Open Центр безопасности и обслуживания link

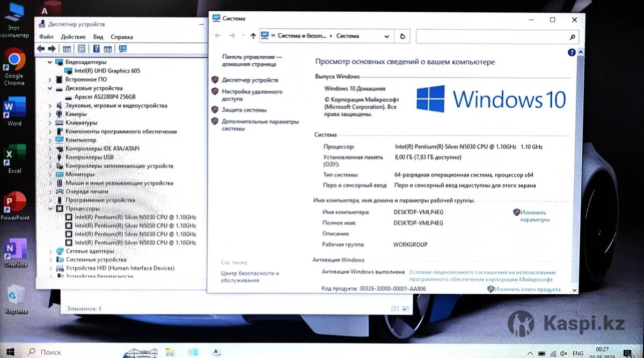250,277
